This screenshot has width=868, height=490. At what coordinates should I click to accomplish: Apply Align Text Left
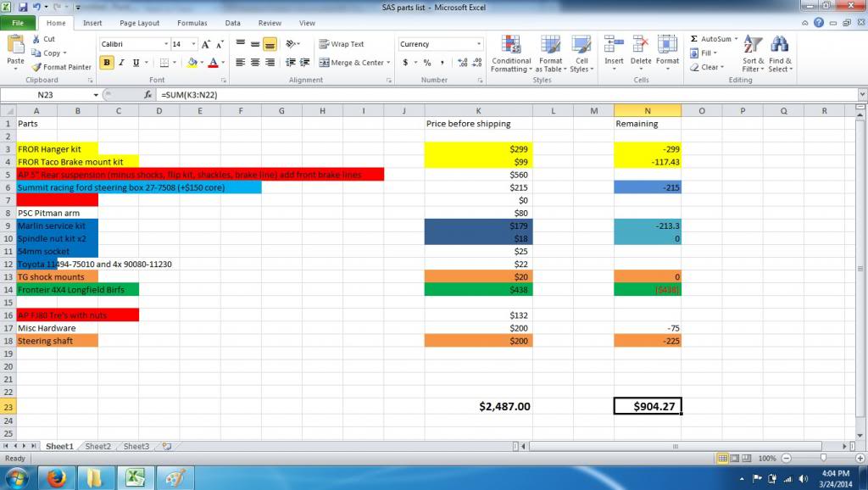[240, 63]
